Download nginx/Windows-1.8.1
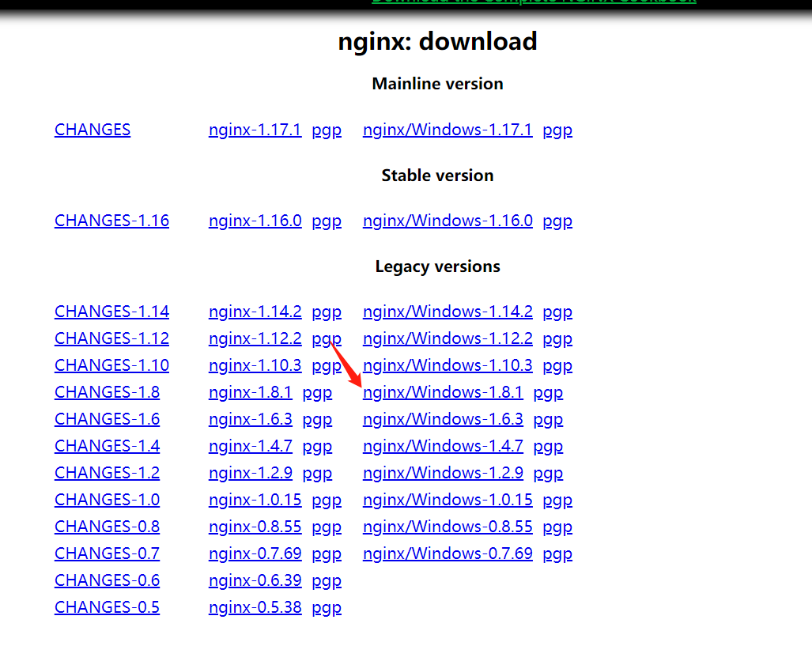Screen dimensions: 812x646 pyautogui.click(x=443, y=393)
